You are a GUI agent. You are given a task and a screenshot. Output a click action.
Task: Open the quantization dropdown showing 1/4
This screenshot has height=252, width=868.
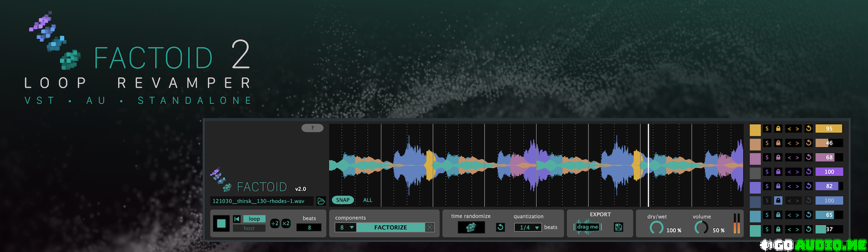(528, 227)
